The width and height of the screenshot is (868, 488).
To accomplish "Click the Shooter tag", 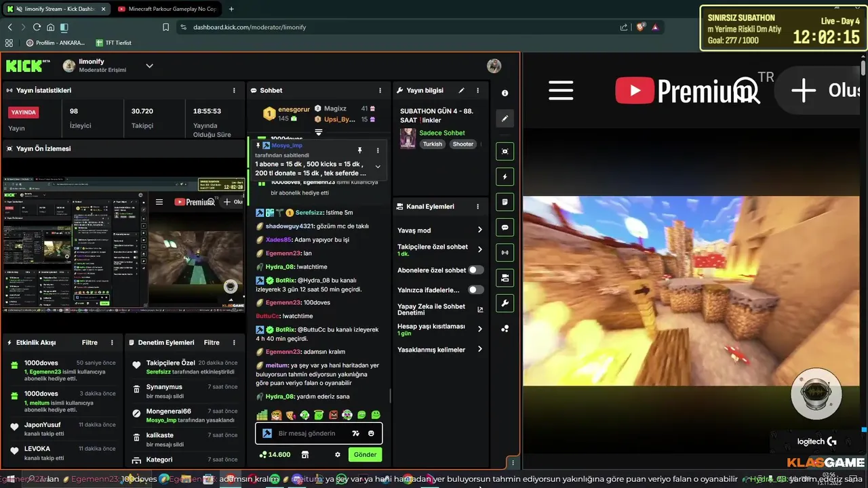I will click(x=463, y=144).
